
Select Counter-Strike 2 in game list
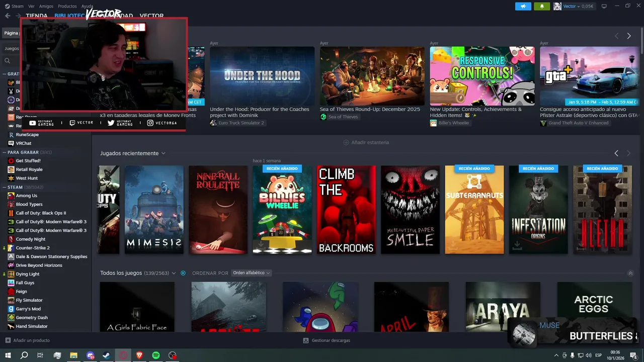tap(33, 248)
